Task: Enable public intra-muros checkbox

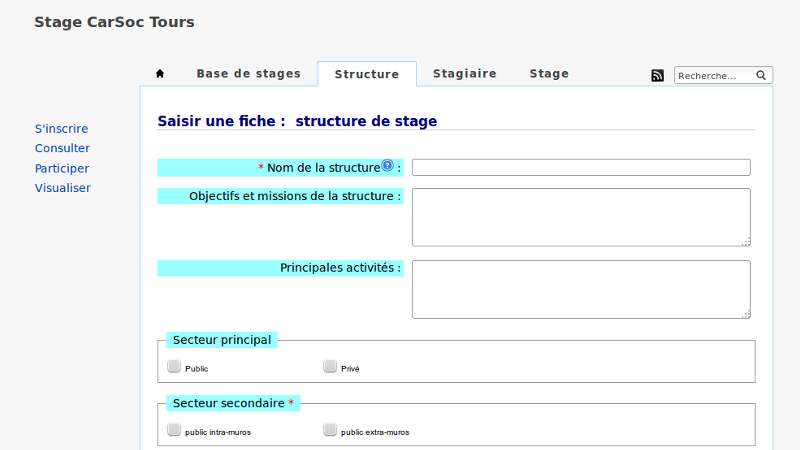Action: coord(174,430)
